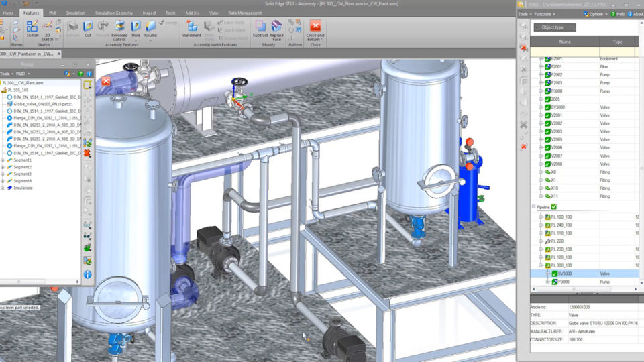Select the Revolved Cutout tool
This screenshot has height=362, width=644.
click(x=119, y=29)
